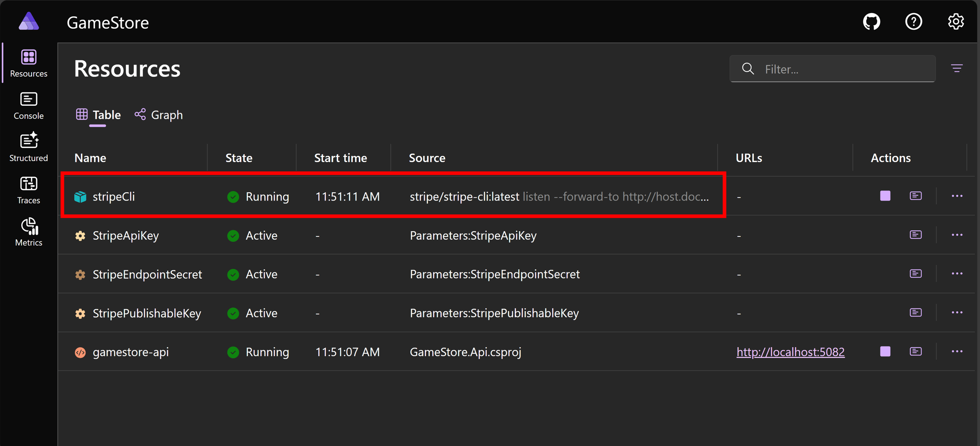Open the Help question mark icon
Screen dimensions: 980x446
coord(913,21)
